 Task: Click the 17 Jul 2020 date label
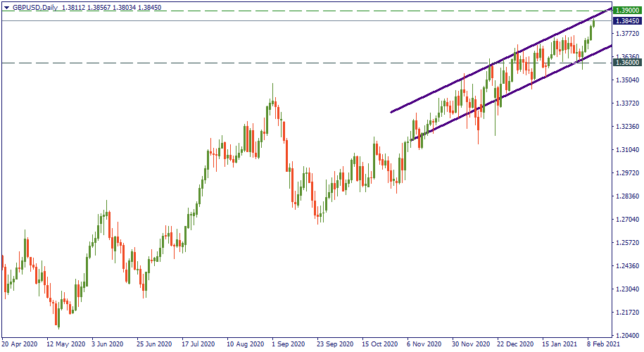pos(198,345)
